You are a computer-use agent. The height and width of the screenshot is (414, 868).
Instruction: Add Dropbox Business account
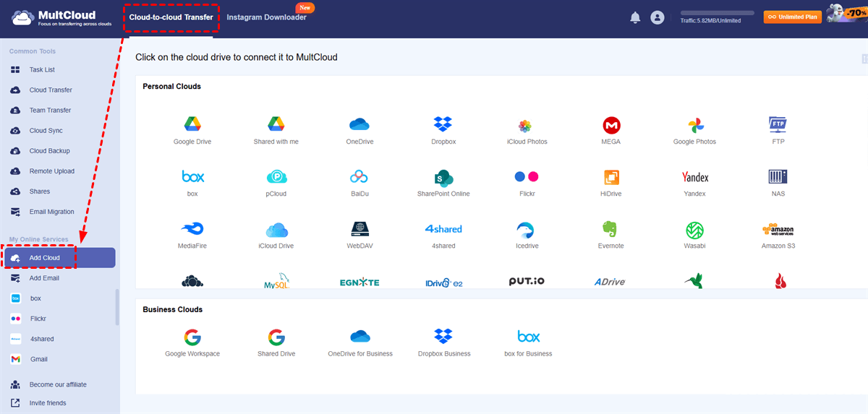[443, 342]
